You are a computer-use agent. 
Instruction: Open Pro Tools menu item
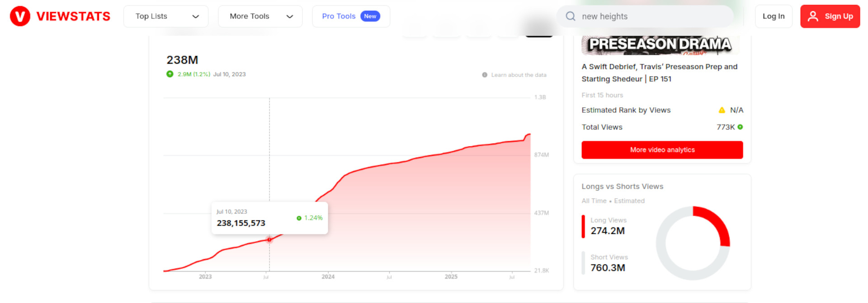(351, 16)
